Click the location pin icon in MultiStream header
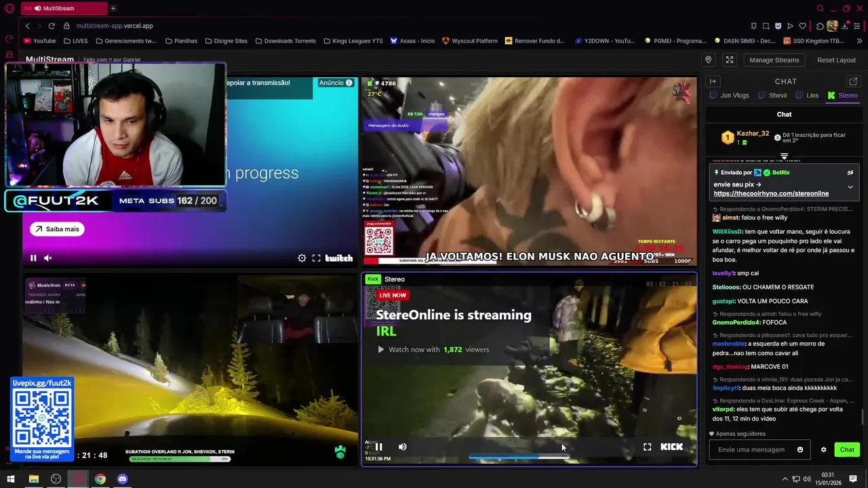Image resolution: width=868 pixels, height=488 pixels. tap(708, 60)
